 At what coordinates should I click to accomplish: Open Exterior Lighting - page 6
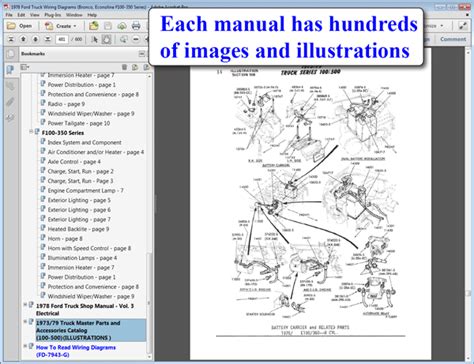click(x=79, y=210)
